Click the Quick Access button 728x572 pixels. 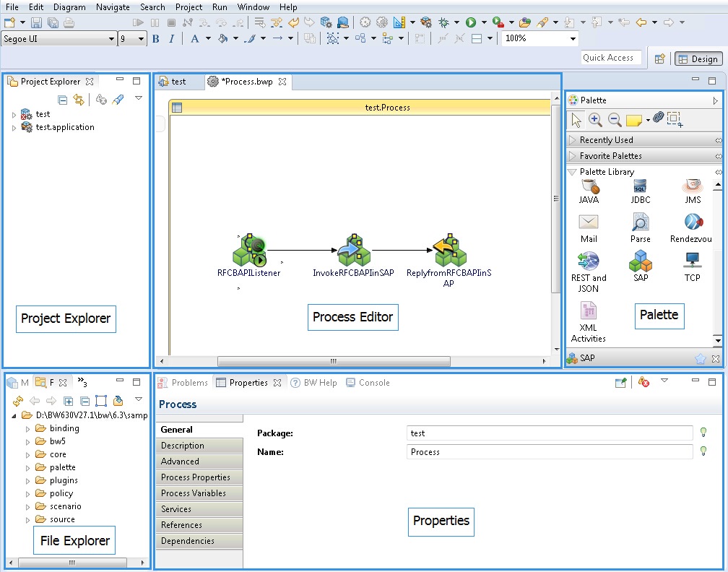(611, 58)
